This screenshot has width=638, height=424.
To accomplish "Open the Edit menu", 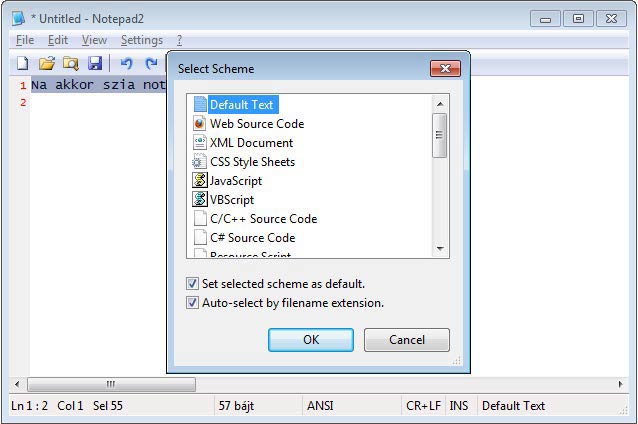I will (58, 40).
